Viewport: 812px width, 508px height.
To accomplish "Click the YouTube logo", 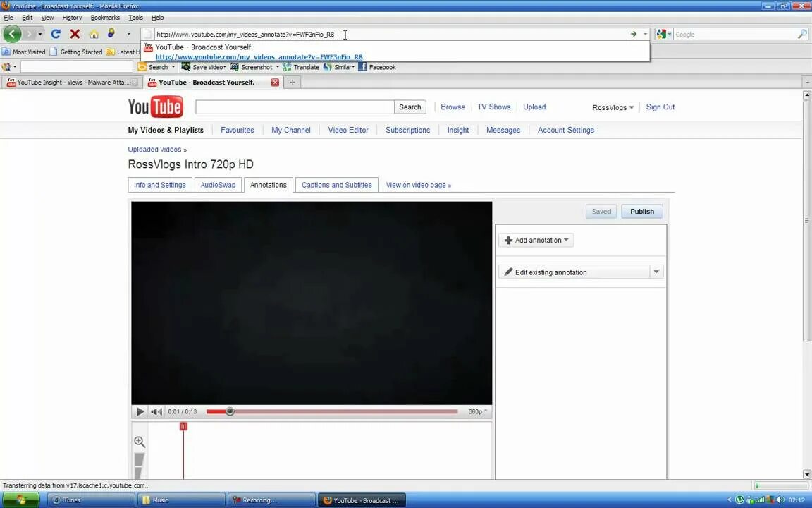I will pyautogui.click(x=154, y=107).
